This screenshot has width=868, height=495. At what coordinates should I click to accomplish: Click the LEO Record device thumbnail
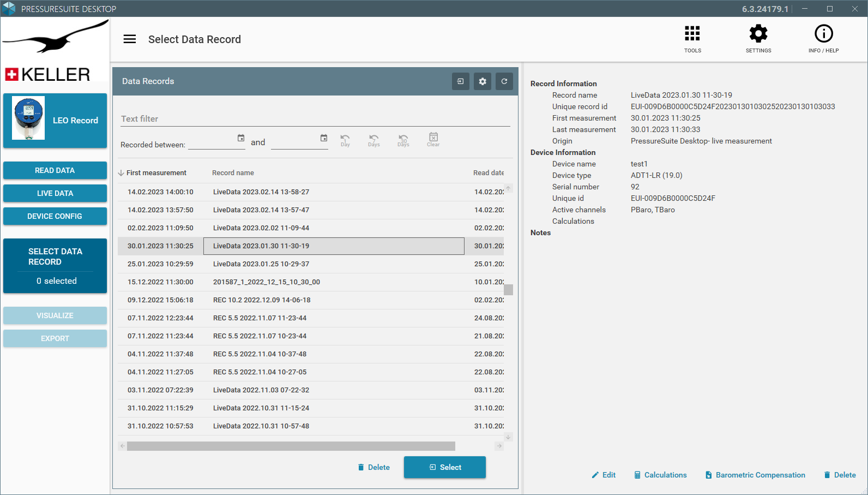pos(28,118)
